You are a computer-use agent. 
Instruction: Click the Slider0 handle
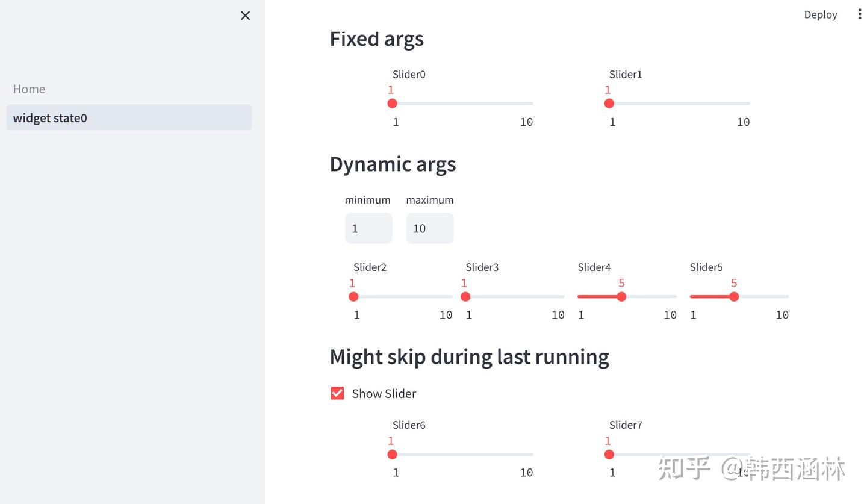[392, 104]
